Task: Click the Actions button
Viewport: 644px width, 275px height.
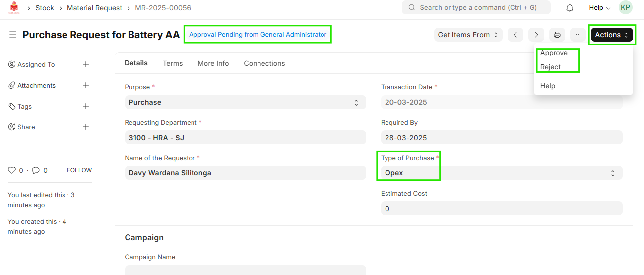Action: (611, 35)
